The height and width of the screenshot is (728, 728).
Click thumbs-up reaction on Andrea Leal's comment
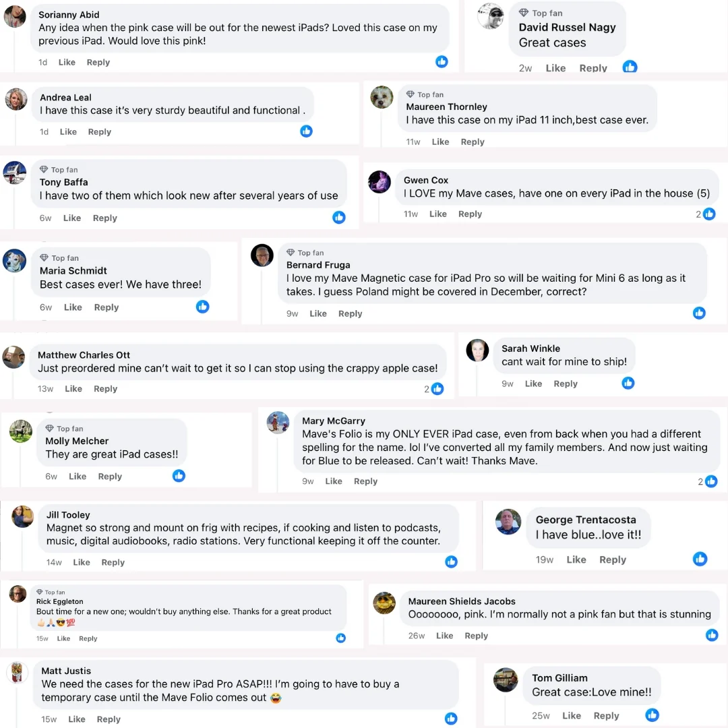pyautogui.click(x=306, y=131)
